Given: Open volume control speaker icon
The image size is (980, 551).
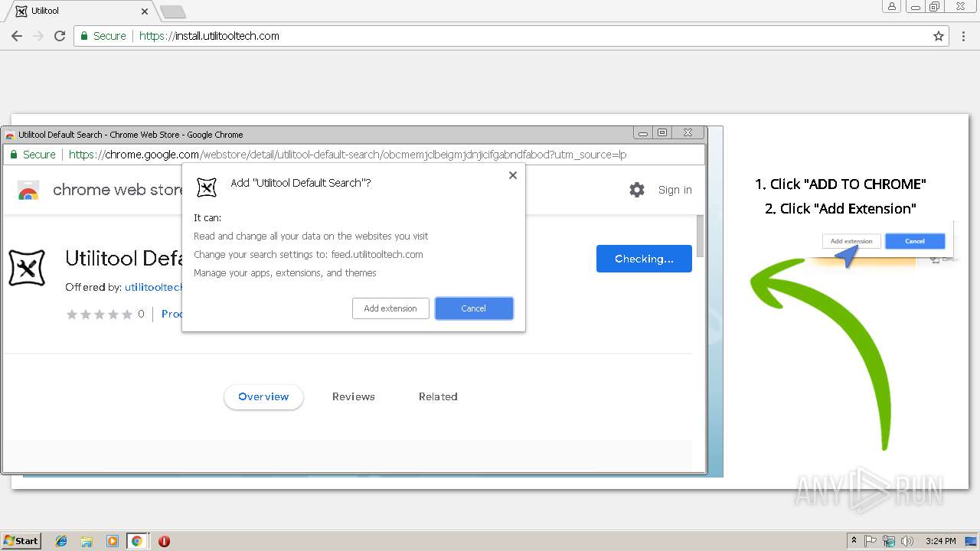Looking at the screenshot, I should pos(907,541).
